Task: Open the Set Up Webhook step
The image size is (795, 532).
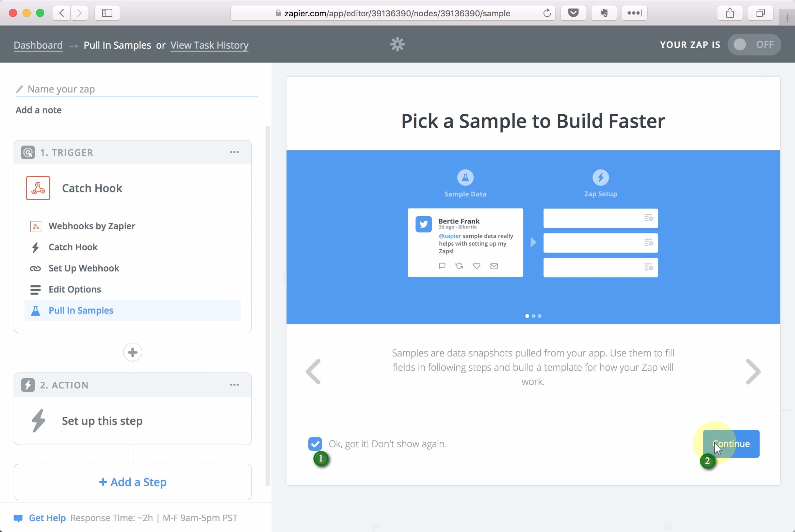Action: click(x=133, y=268)
